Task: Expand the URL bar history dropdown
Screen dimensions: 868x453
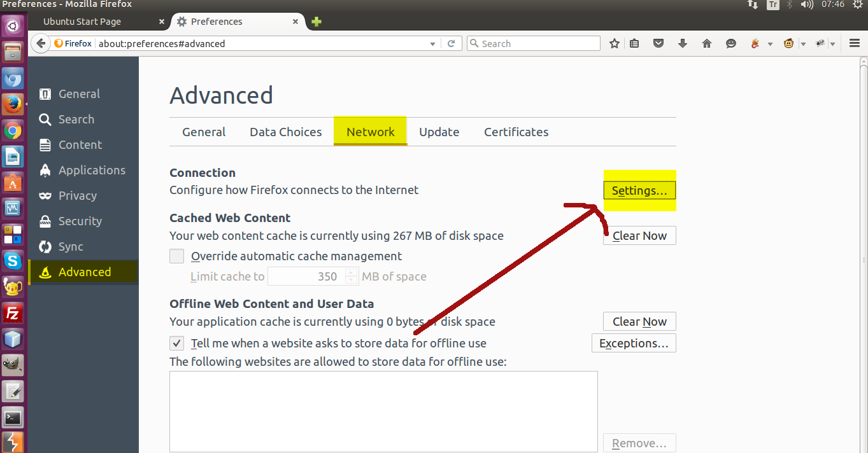Action: (433, 44)
